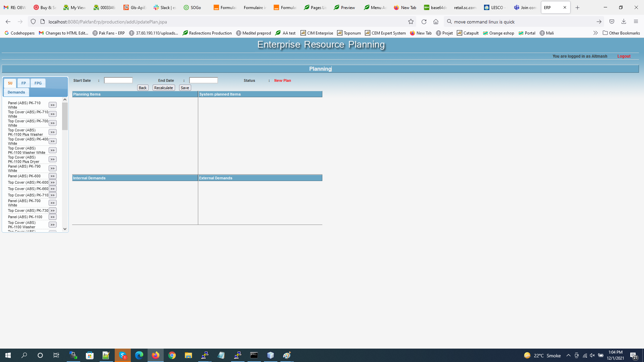
Task: Open Chrome from the taskbar
Action: 172,355
